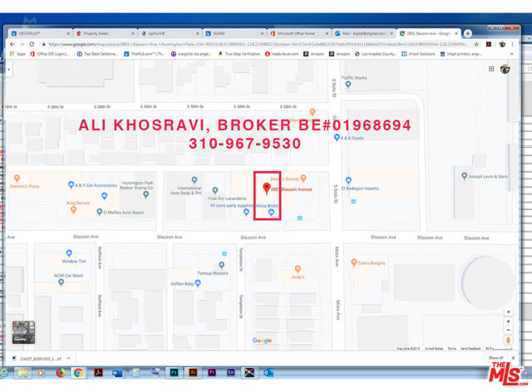Switch to the Property Detail tab
Screen dimensions: 532x392
100,33
